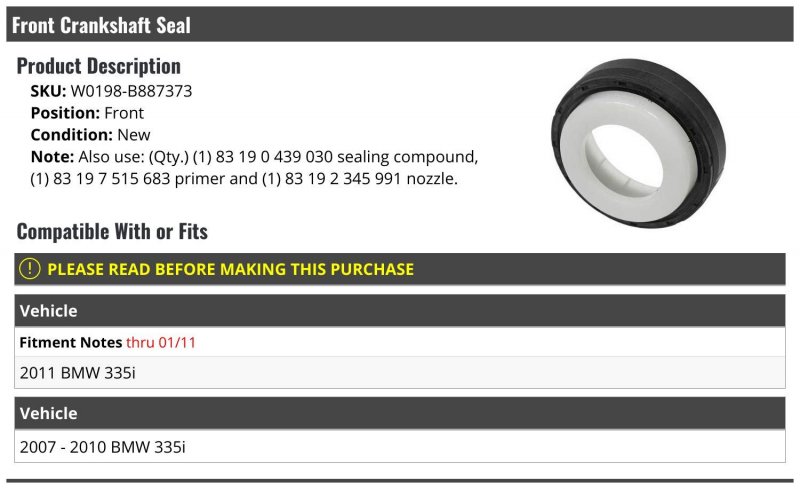Click the Position: Front line
Screen dimensions: 800x489
[x=87, y=113]
